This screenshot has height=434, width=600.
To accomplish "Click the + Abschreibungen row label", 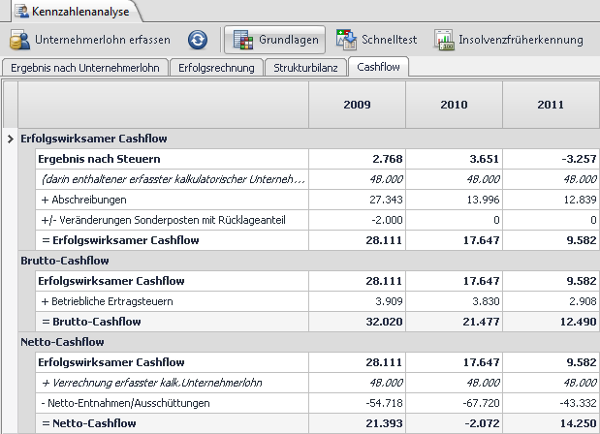I will click(x=84, y=199).
